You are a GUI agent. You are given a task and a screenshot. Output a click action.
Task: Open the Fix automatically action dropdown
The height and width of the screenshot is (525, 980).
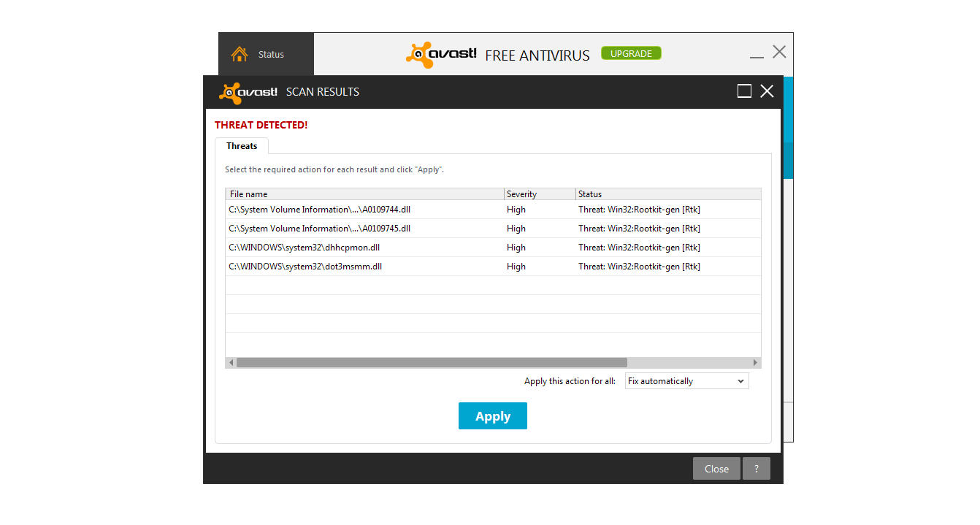pos(687,381)
